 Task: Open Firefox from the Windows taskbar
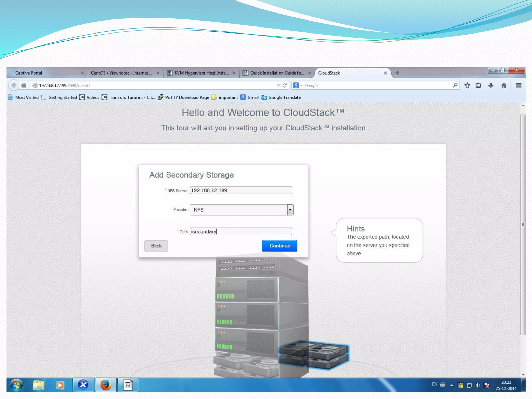(x=106, y=385)
